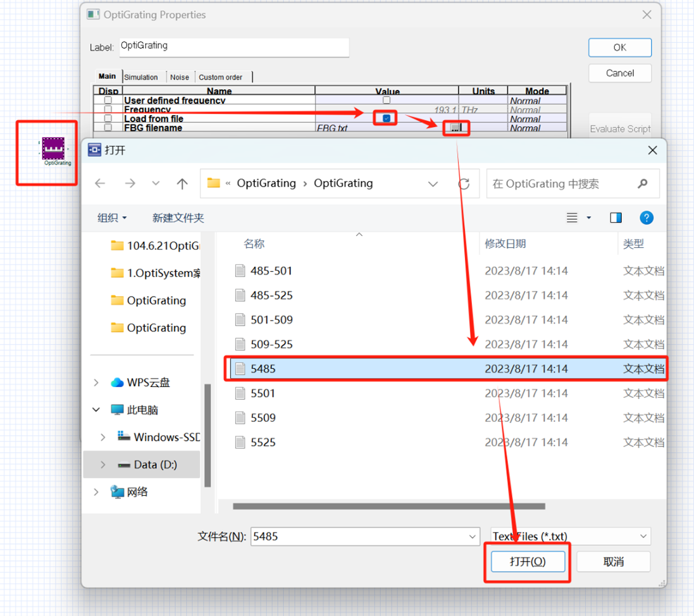The width and height of the screenshot is (694, 616).
Task: Click the horizontal scrollbar in file list
Action: [388, 506]
